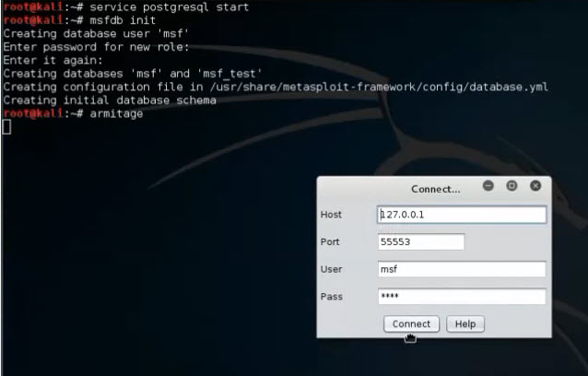Screen dimensions: 588x376
Task: Click 'Enter it again:' terminal line
Action: (x=53, y=60)
